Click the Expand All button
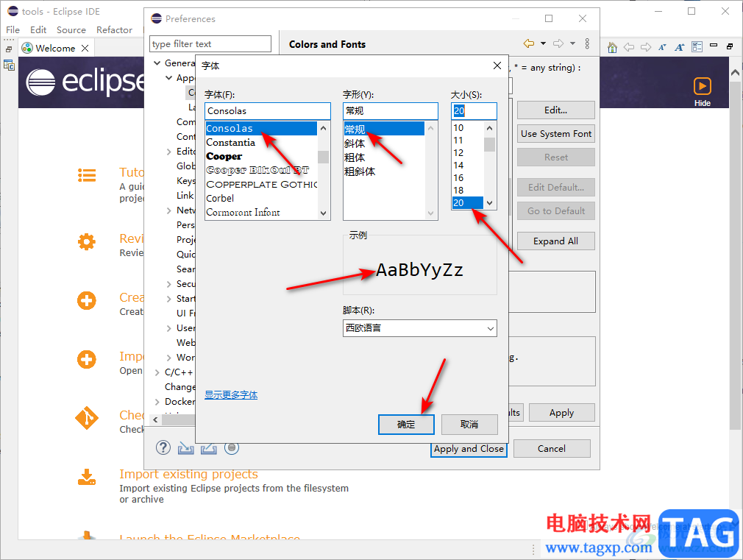Image resolution: width=743 pixels, height=560 pixels. pos(556,241)
